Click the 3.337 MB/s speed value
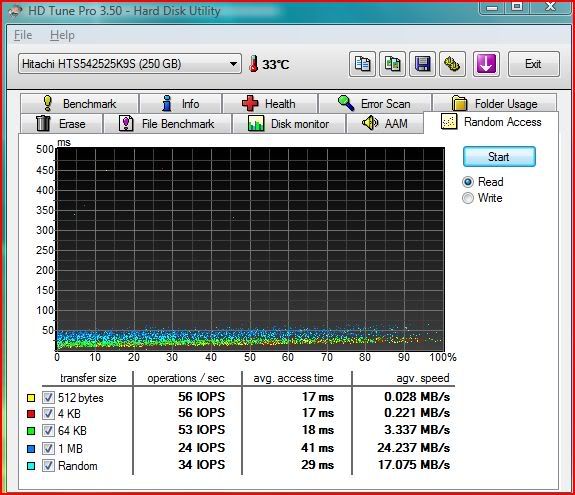The width and height of the screenshot is (575, 495). 417,430
